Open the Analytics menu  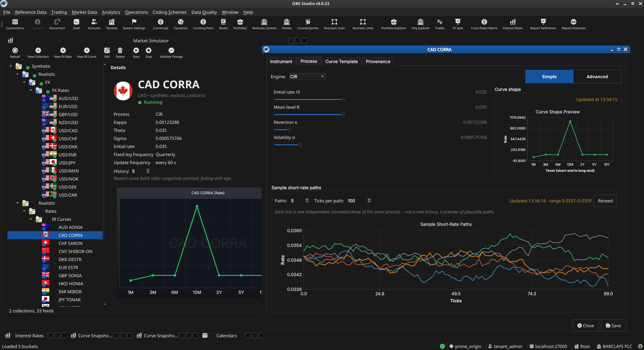coord(111,12)
